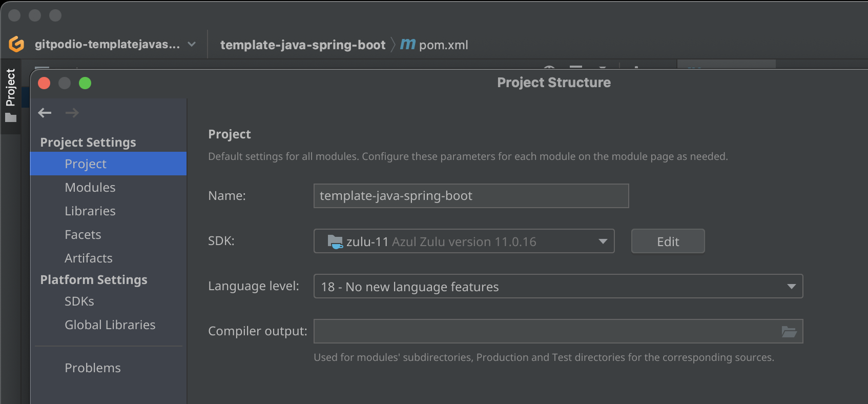Click the Edit button next to SDK

(x=668, y=241)
